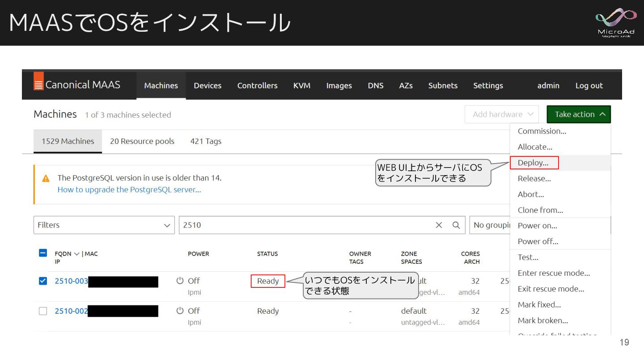Open the Controllers nav item
This screenshot has height=362, width=644.
tap(257, 85)
